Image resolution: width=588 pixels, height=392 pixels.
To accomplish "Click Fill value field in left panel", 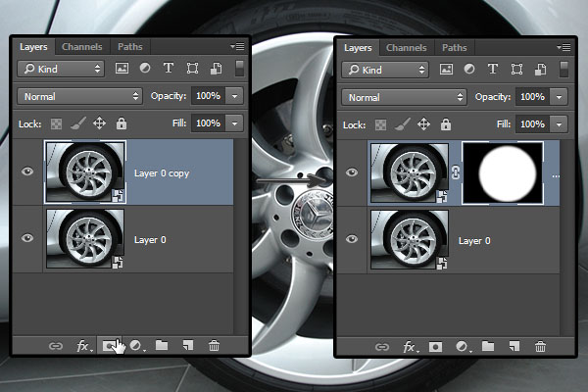I will coord(207,123).
